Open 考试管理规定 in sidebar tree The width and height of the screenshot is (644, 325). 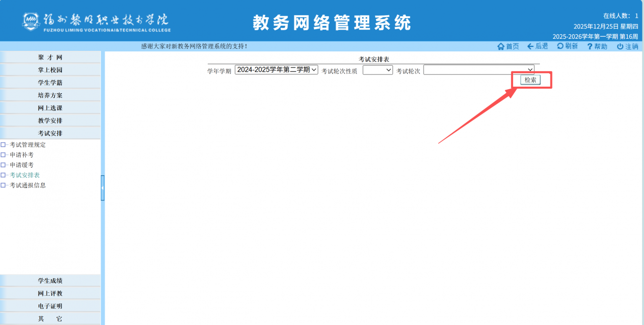coord(28,145)
